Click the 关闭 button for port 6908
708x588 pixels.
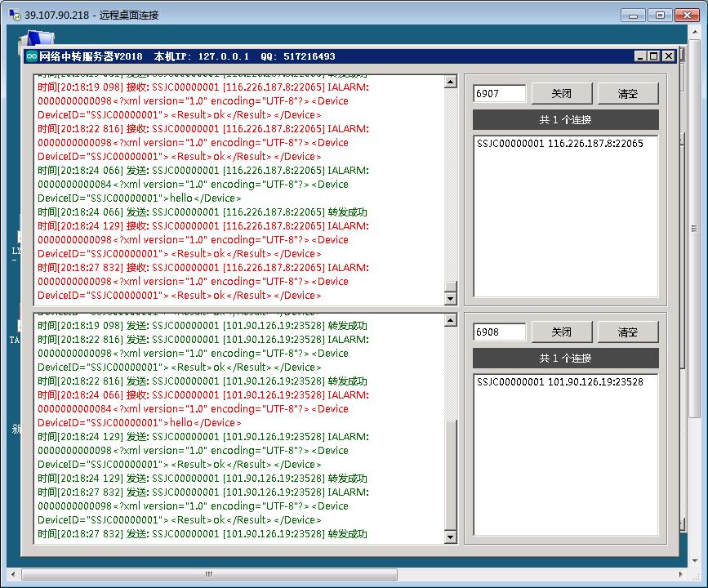[561, 332]
